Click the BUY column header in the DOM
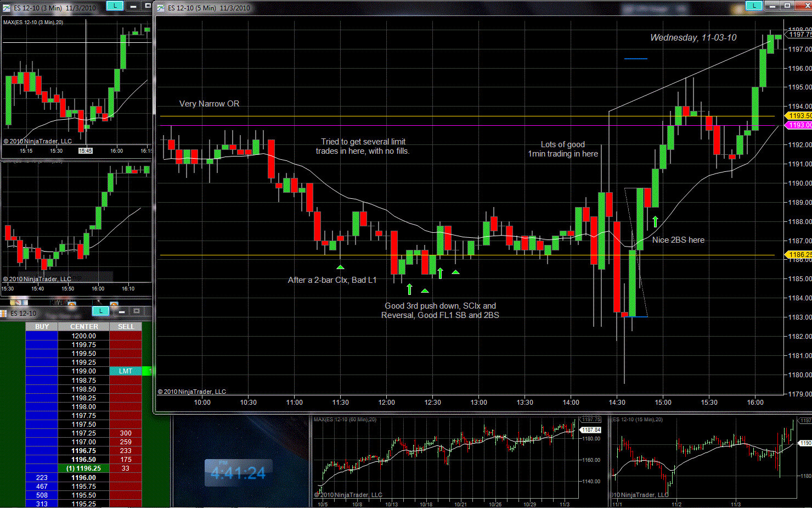The image size is (812, 508). pyautogui.click(x=42, y=327)
